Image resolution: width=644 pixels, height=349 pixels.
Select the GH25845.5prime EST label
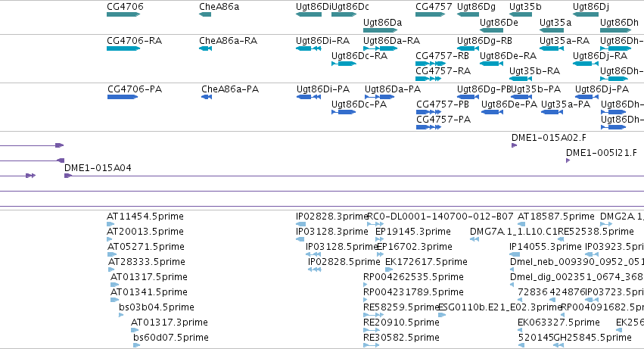[x=593, y=338]
